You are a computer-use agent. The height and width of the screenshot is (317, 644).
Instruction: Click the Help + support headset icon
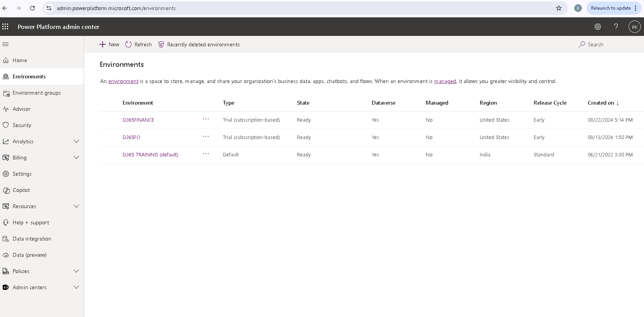(6, 222)
